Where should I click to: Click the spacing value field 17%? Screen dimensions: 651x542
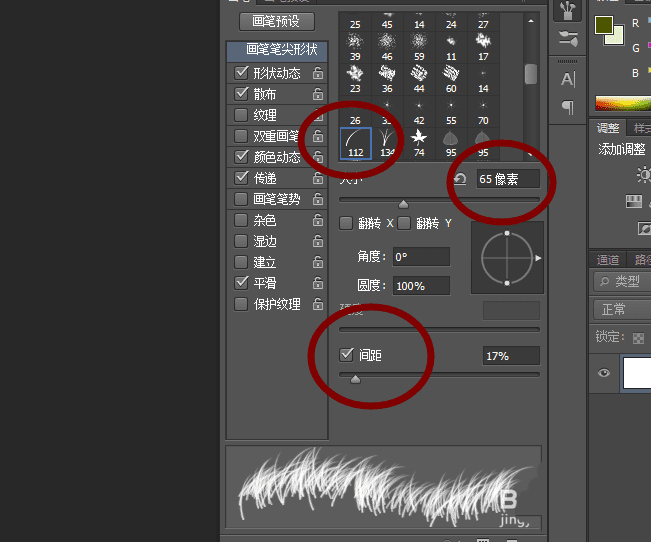[x=511, y=356]
